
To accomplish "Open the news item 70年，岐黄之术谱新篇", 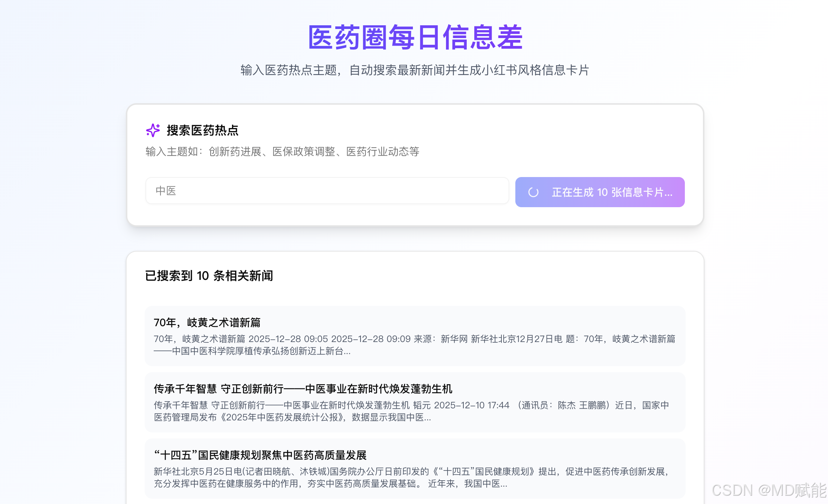I will pos(208,322).
